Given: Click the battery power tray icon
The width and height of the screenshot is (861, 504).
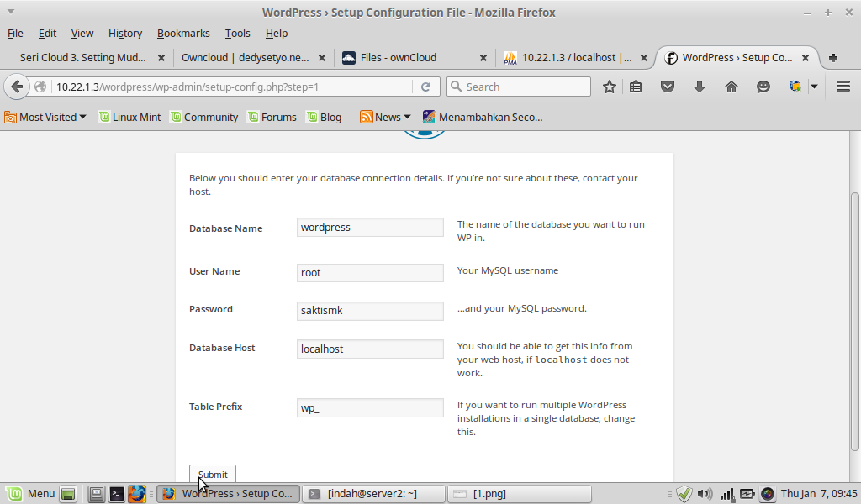Looking at the screenshot, I should click(x=747, y=494).
